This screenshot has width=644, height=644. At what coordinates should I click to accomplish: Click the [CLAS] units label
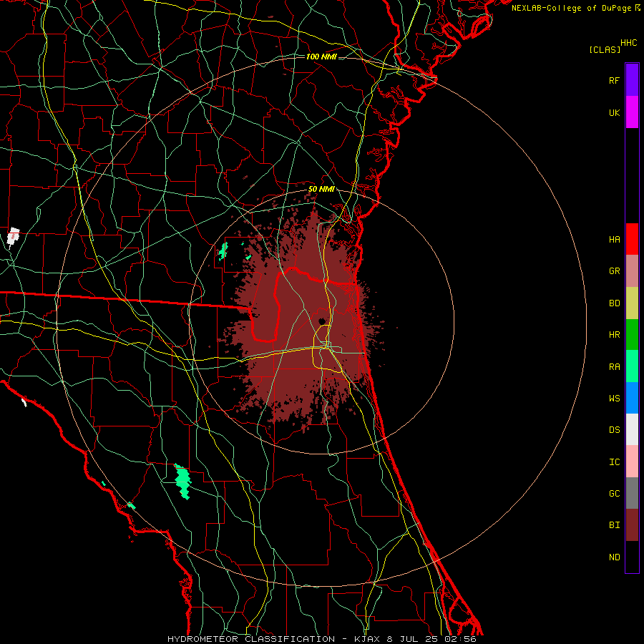click(x=605, y=49)
